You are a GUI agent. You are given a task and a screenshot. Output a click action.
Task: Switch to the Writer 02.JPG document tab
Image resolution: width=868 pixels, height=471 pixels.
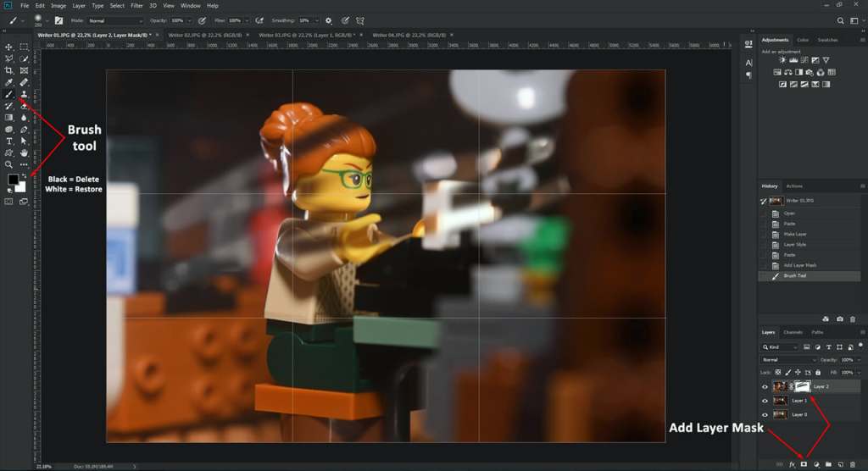(x=205, y=35)
